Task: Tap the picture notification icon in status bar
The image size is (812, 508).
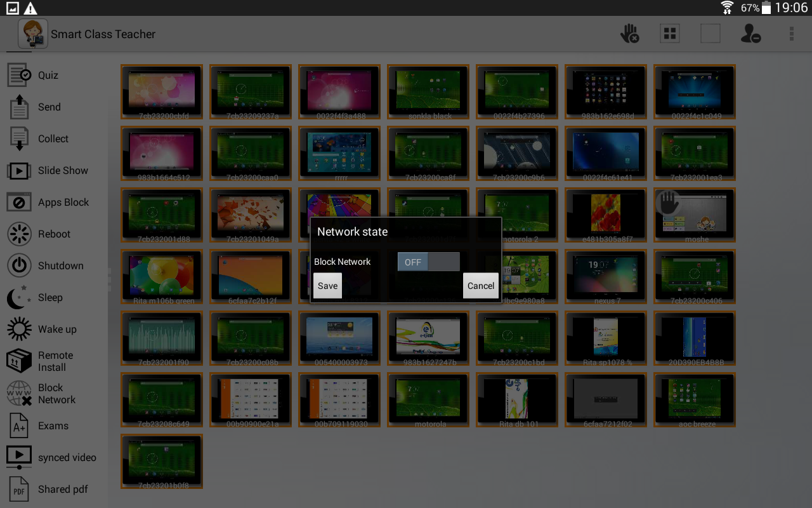Action: [x=13, y=8]
